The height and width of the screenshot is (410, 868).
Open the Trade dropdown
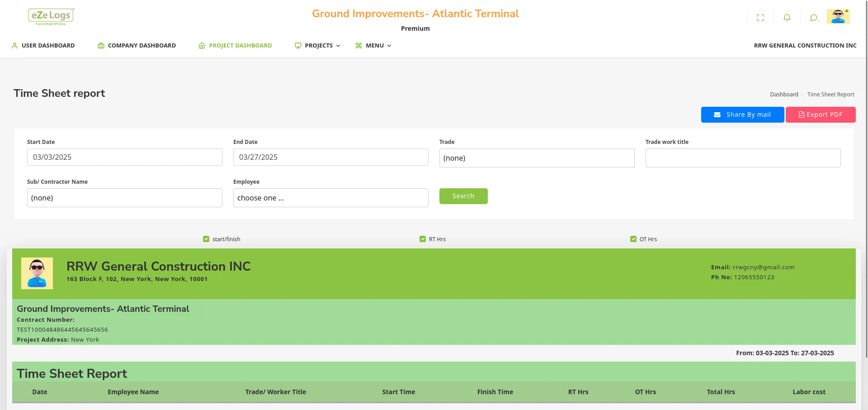point(537,158)
